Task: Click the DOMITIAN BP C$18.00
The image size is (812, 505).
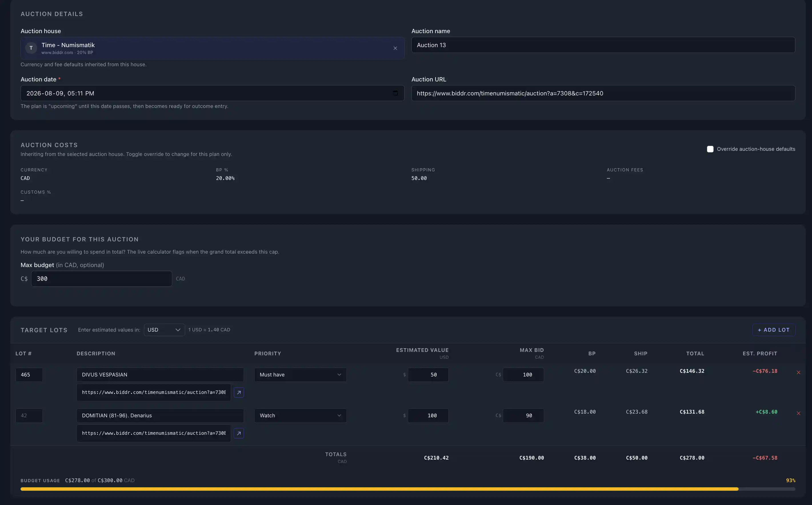Action: click(585, 412)
